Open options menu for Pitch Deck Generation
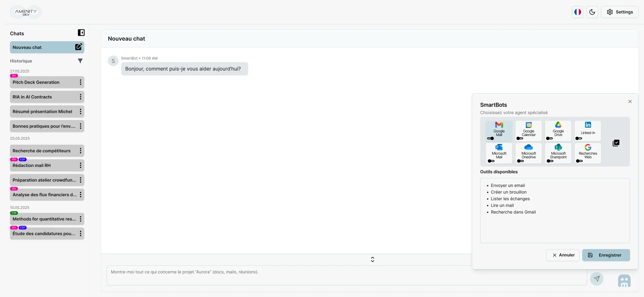Image resolution: width=644 pixels, height=297 pixels. (80, 82)
